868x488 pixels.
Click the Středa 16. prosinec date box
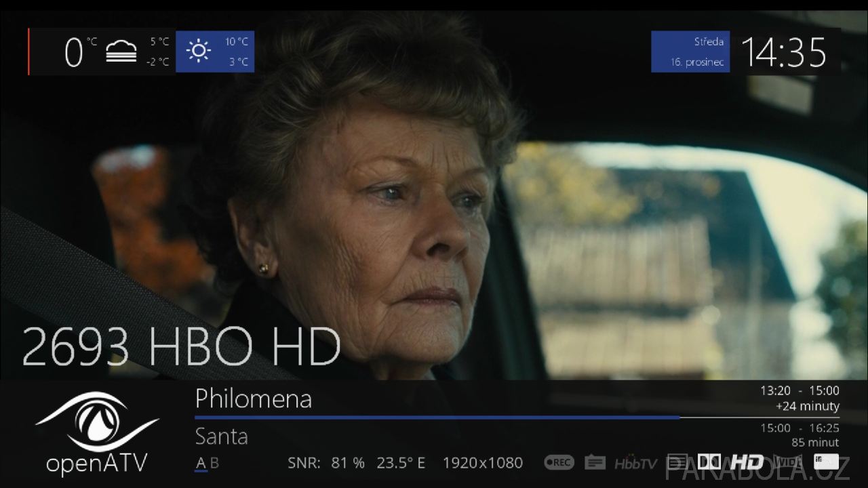click(690, 52)
